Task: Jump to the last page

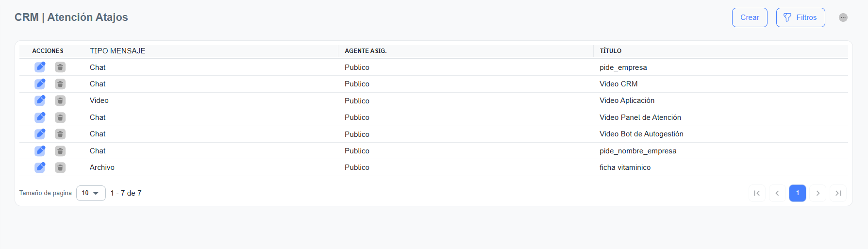Action: click(838, 193)
